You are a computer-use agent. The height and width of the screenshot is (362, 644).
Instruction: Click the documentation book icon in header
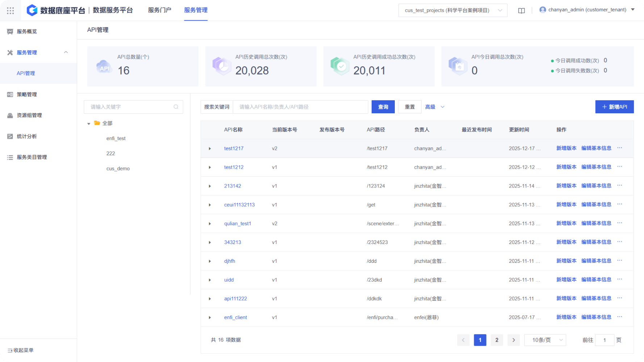coord(521,10)
